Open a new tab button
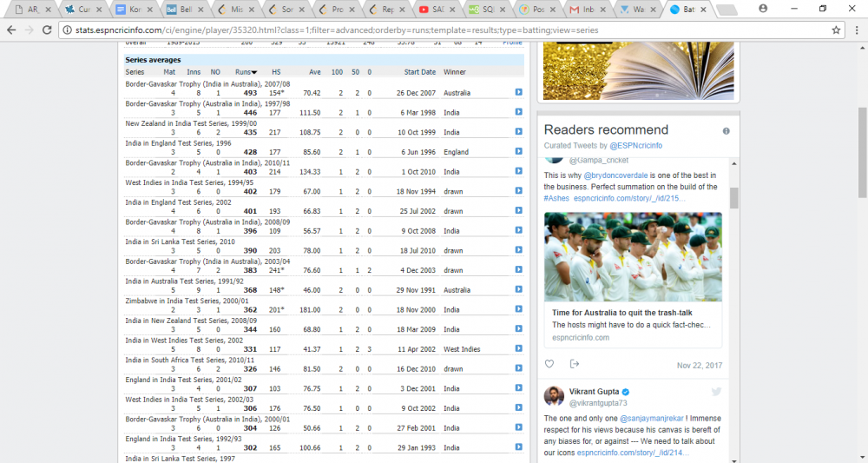 point(727,10)
